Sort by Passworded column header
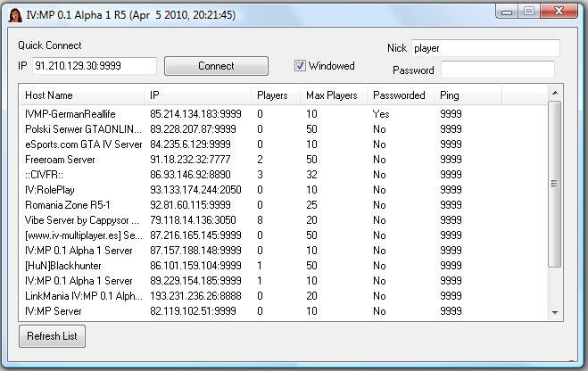The image size is (588, 371). point(401,95)
